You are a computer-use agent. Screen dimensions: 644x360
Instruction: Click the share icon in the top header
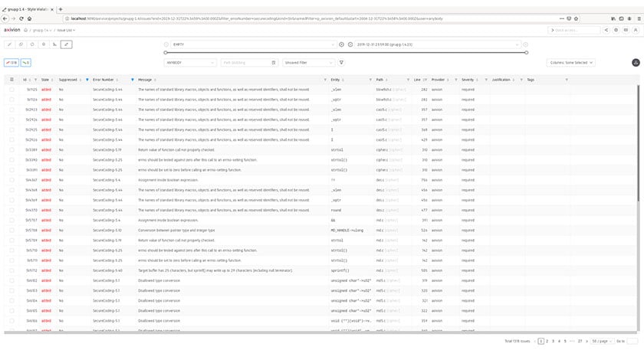click(606, 30)
